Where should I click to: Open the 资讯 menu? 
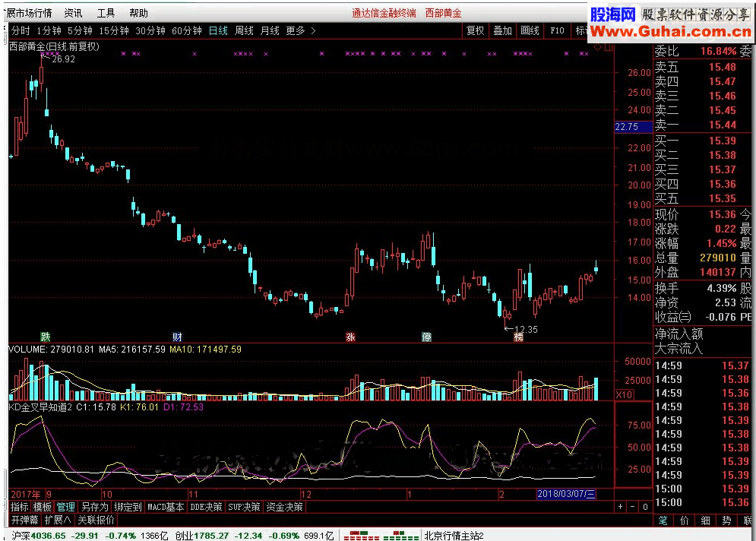(x=73, y=13)
